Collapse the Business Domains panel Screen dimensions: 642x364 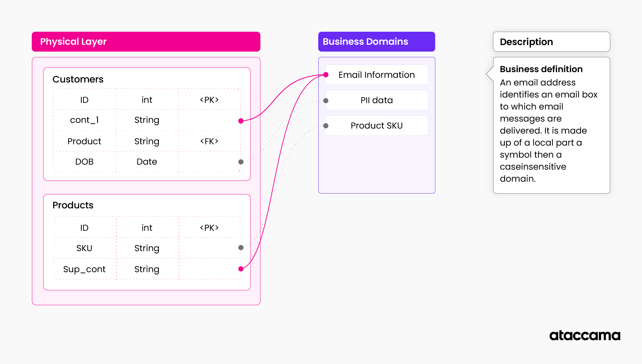pos(377,41)
